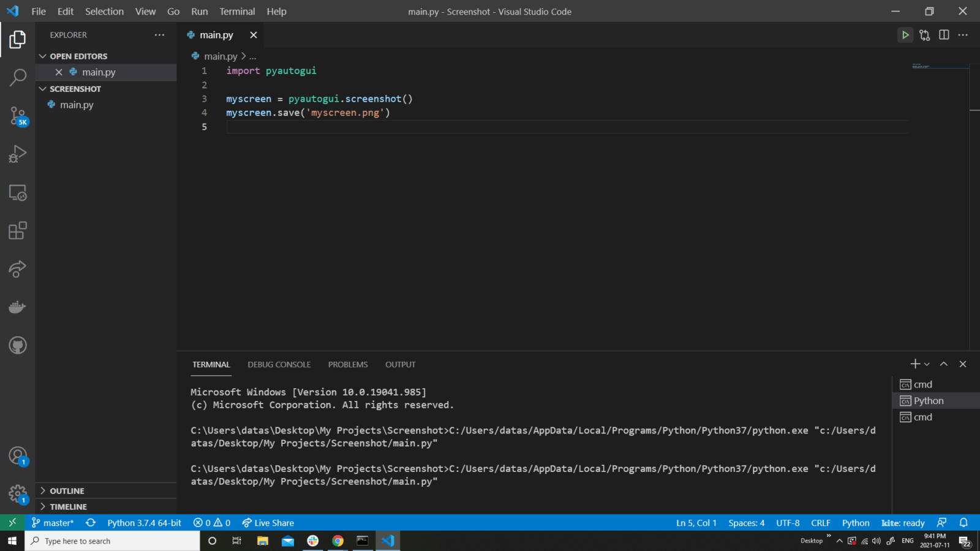Open the Run and Debug view
This screenshot has width=980, height=551.
(x=17, y=154)
